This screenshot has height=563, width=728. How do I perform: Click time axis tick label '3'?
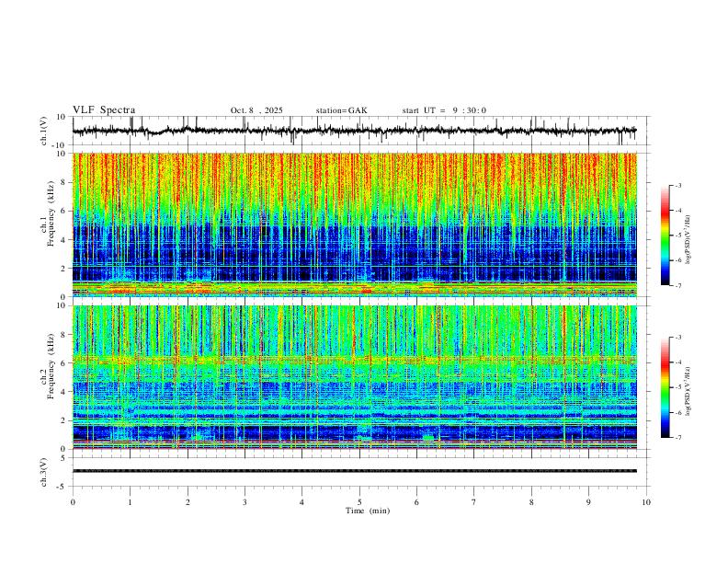tap(245, 502)
